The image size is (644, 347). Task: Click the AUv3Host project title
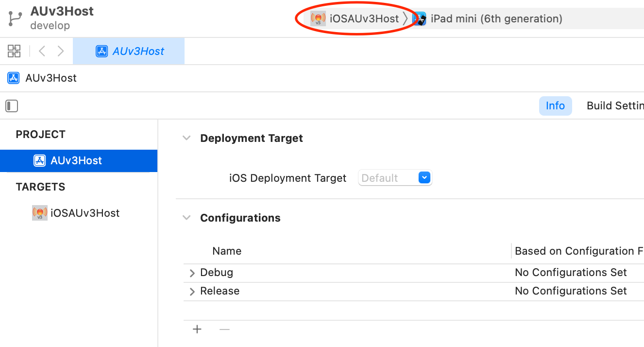click(62, 11)
